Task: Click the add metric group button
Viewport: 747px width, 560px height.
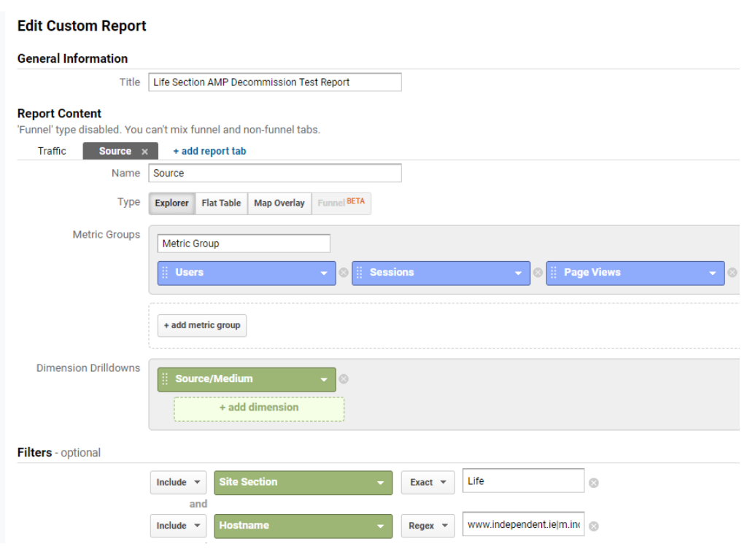Action: (201, 325)
